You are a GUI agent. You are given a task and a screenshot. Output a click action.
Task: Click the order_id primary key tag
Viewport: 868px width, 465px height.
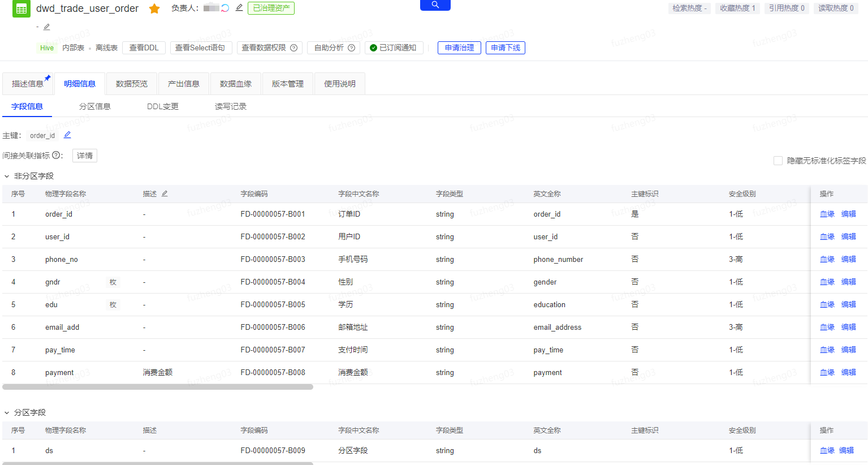pyautogui.click(x=42, y=135)
